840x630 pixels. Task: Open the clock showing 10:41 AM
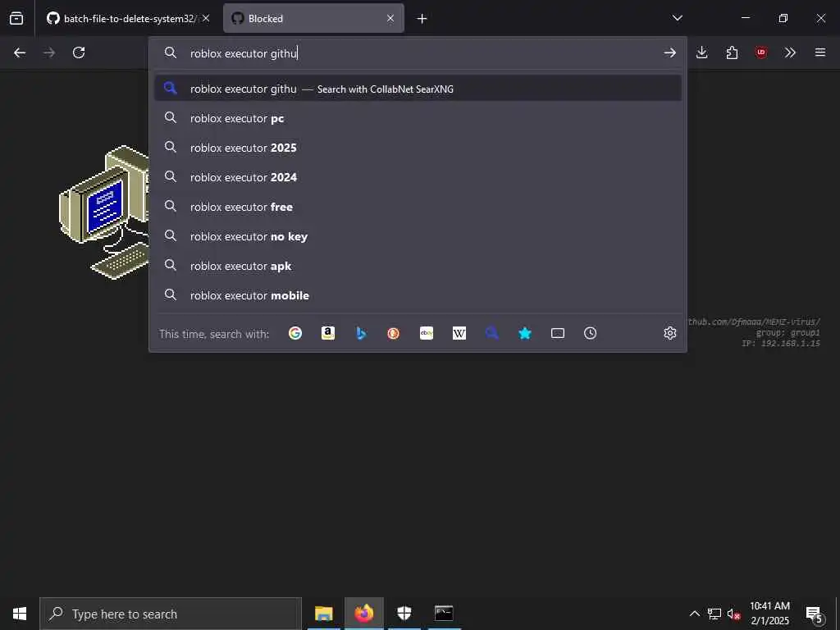[769, 614]
